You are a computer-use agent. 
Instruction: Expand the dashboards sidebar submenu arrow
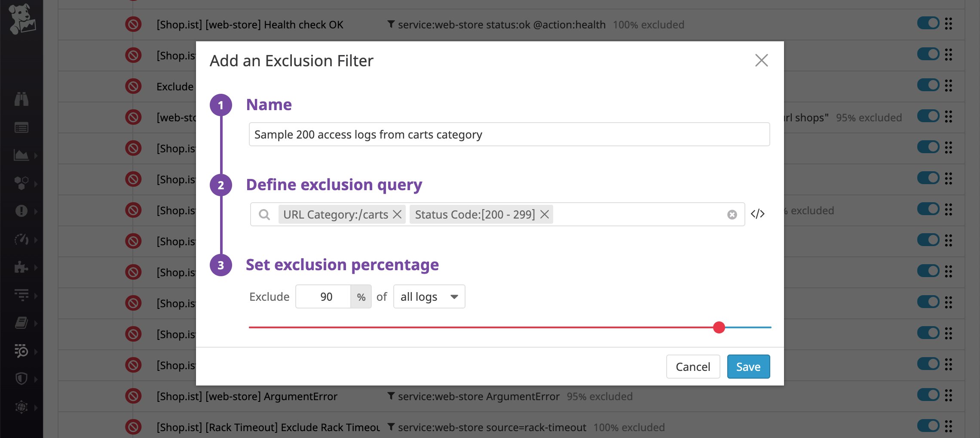tap(36, 155)
